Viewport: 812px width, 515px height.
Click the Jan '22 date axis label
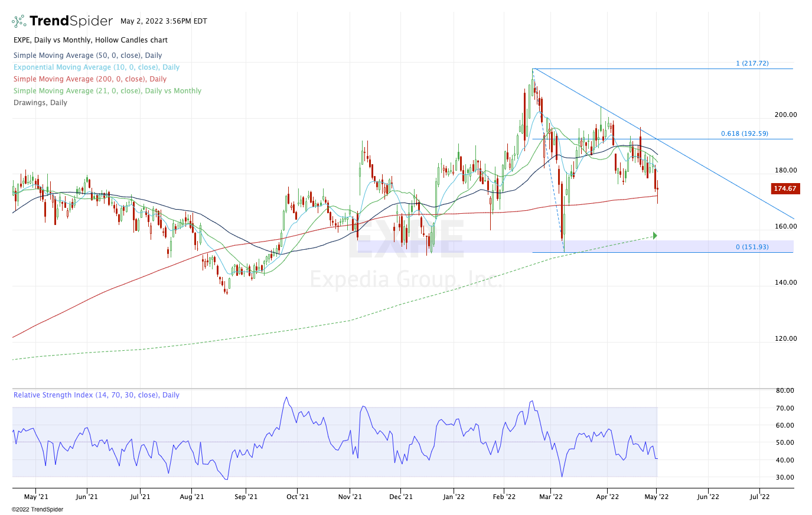454,497
